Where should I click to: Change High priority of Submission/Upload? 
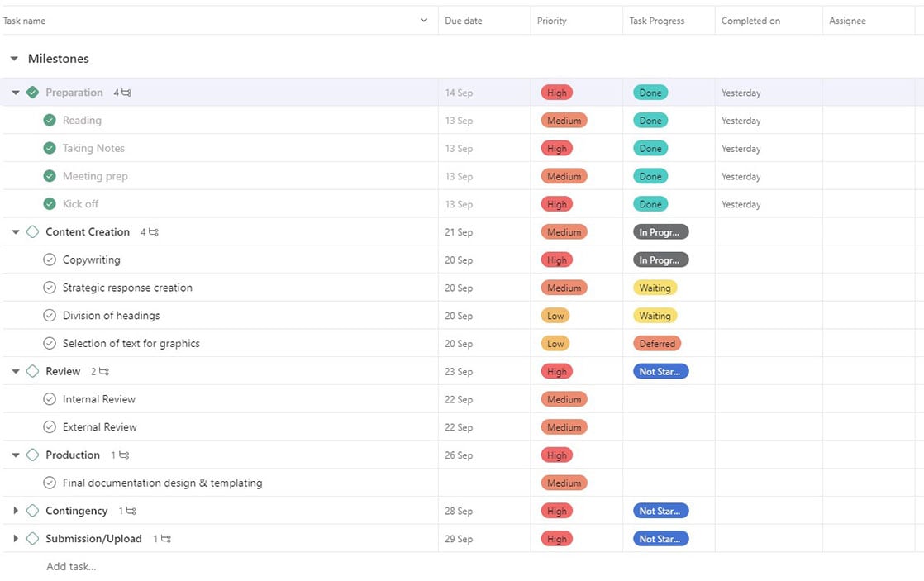tap(557, 539)
